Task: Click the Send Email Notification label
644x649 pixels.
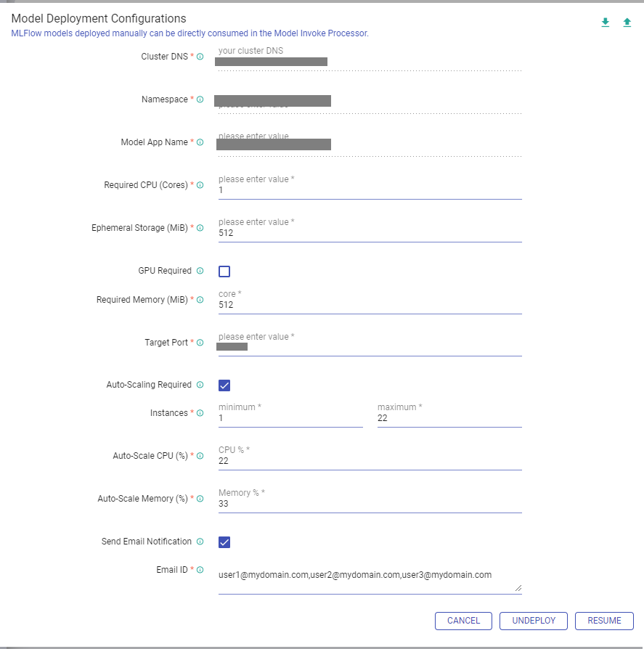Action: [147, 542]
